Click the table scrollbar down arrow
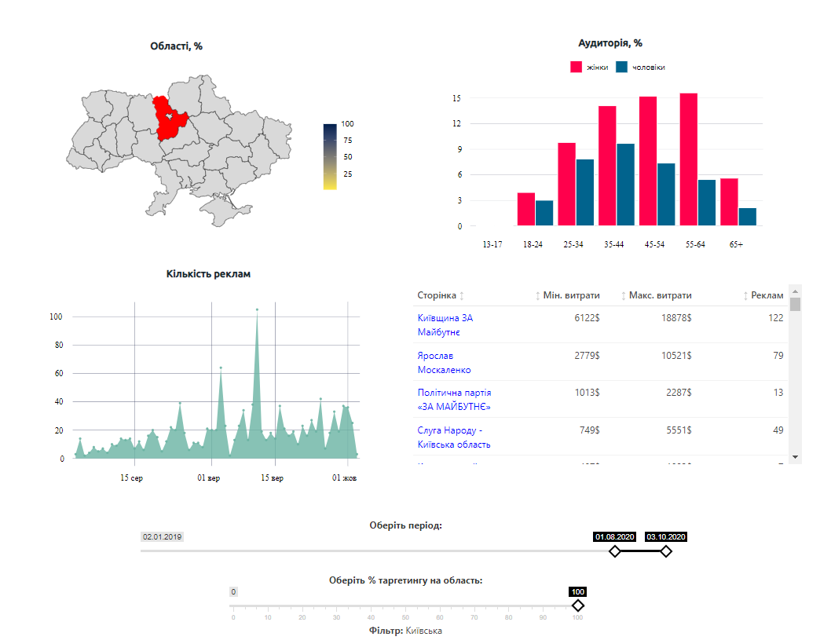The height and width of the screenshot is (644, 820). click(x=795, y=456)
